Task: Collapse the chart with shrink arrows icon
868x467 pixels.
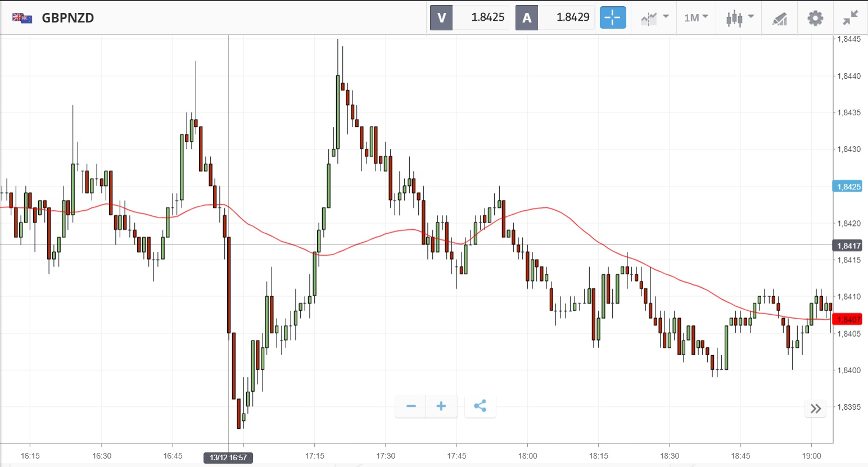Action: [x=850, y=18]
